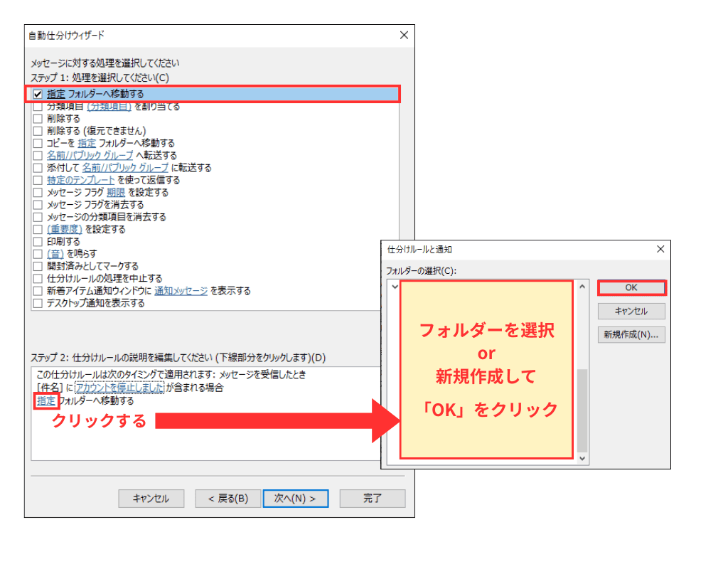Click the folder list scrollbar down arrow

582,458
